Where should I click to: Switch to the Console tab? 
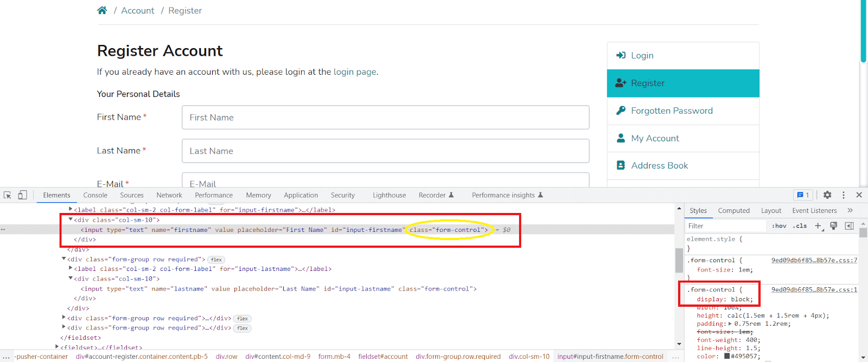(x=95, y=195)
